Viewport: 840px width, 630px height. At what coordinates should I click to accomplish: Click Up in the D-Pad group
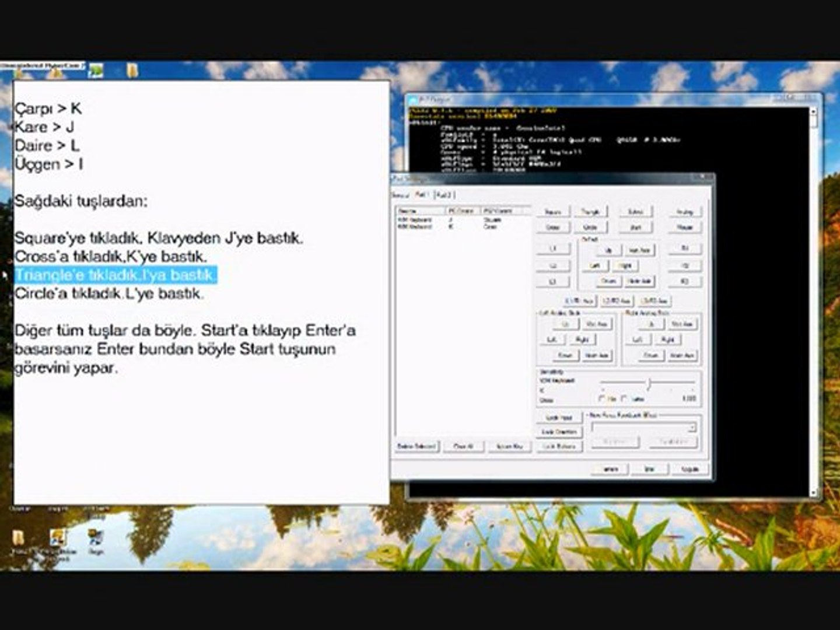coord(610,250)
